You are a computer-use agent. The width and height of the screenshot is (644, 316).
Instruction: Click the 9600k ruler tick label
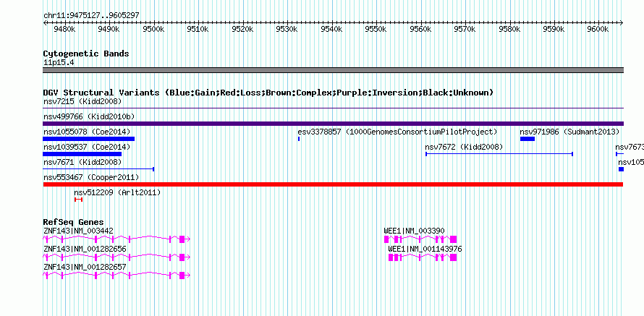click(x=598, y=30)
